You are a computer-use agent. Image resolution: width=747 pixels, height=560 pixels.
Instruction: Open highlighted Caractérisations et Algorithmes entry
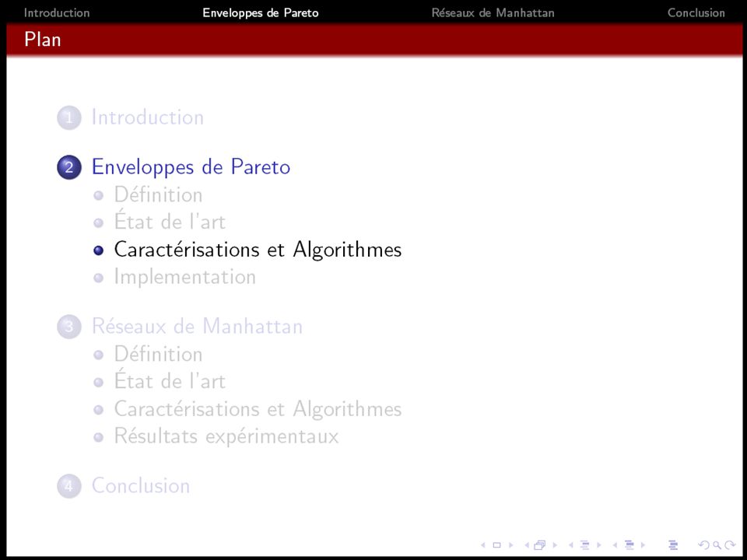[x=258, y=250]
